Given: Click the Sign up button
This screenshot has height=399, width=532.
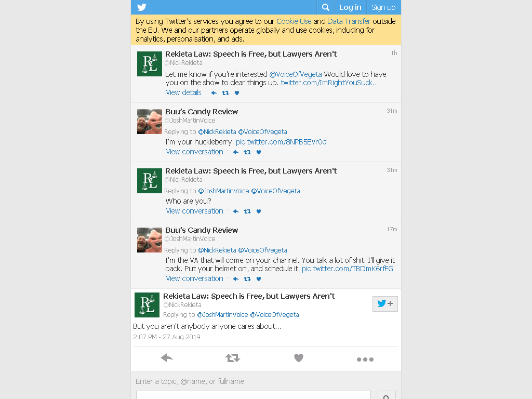Looking at the screenshot, I should (x=383, y=7).
